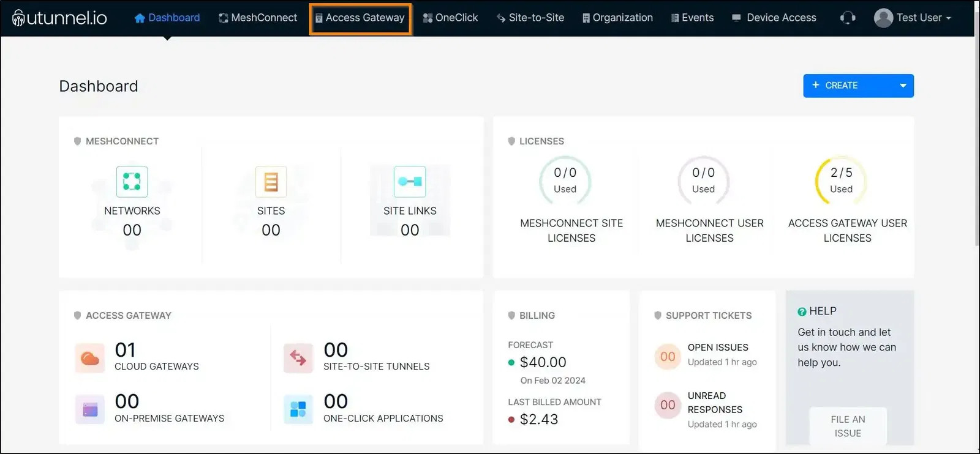
Task: Click the Sites icon in MeshConnect
Action: (271, 181)
